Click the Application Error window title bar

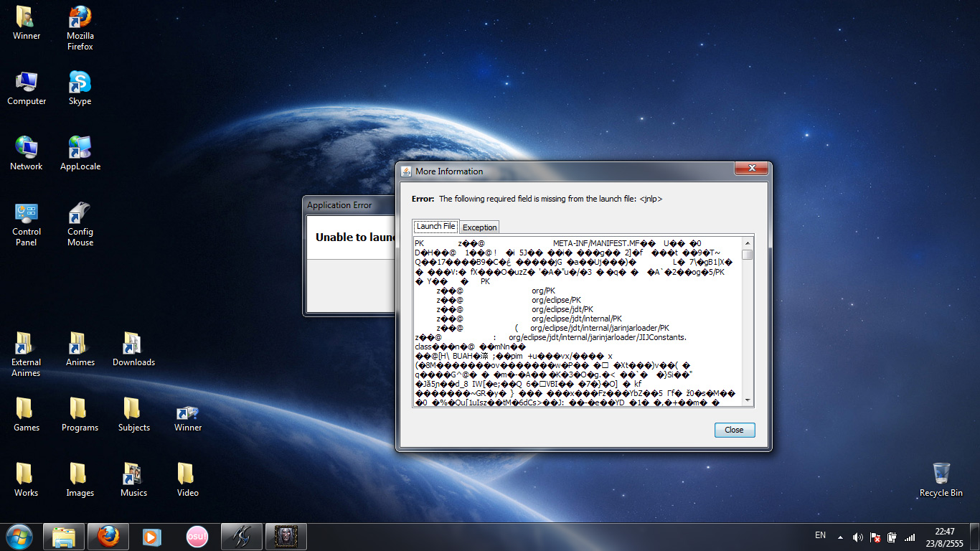[349, 205]
